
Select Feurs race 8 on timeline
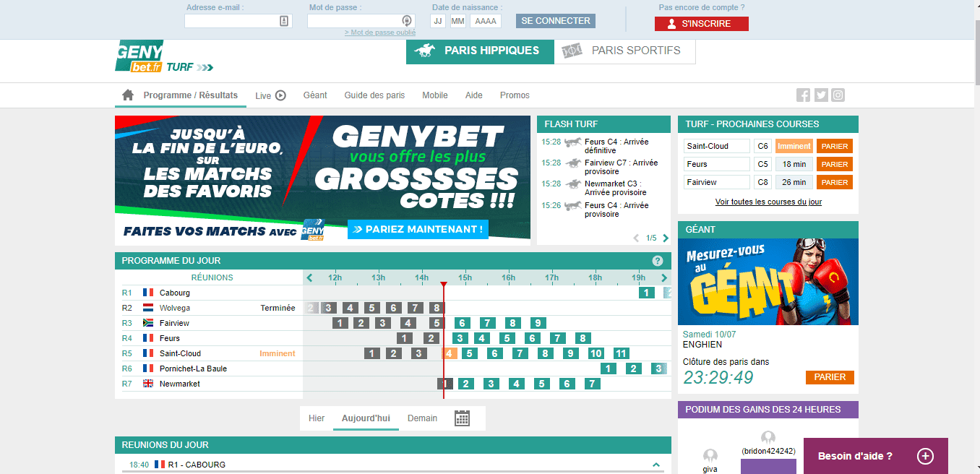[583, 338]
